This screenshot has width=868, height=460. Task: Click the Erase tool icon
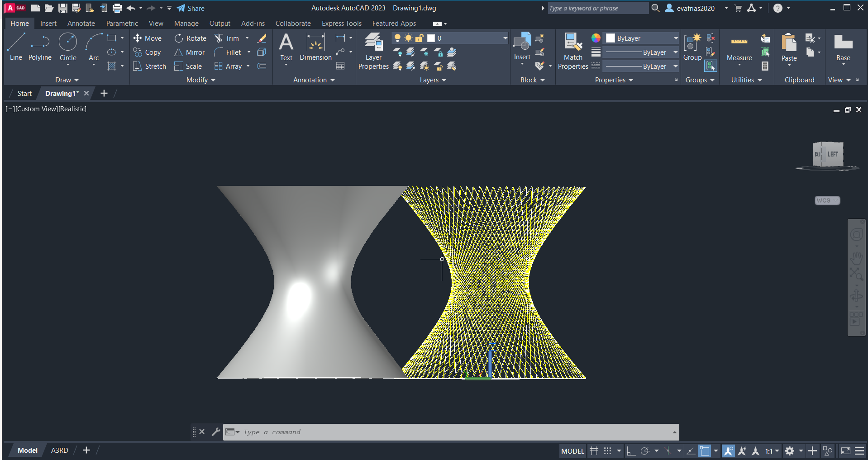pos(262,38)
